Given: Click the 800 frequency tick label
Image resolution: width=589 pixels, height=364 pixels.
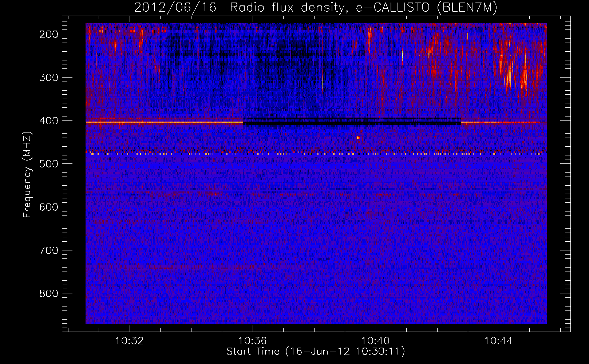Looking at the screenshot, I should pyautogui.click(x=49, y=293).
